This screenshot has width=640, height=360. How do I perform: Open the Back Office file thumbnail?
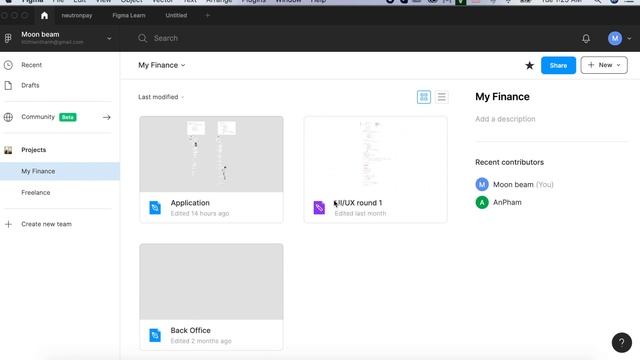point(211,282)
